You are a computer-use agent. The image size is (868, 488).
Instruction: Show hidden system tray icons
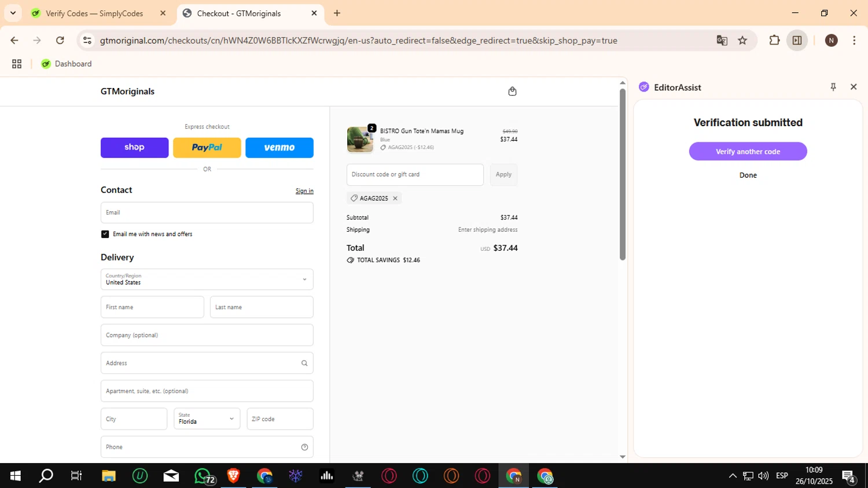click(733, 476)
